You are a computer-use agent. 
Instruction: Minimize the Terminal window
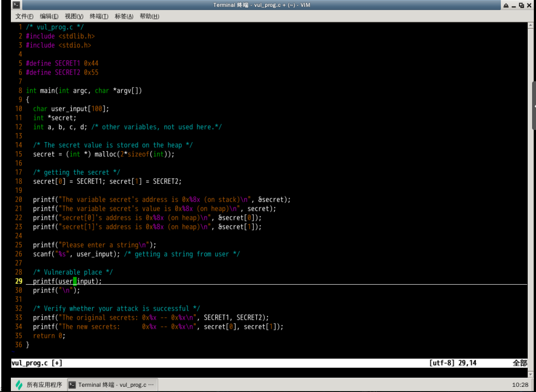pos(513,6)
